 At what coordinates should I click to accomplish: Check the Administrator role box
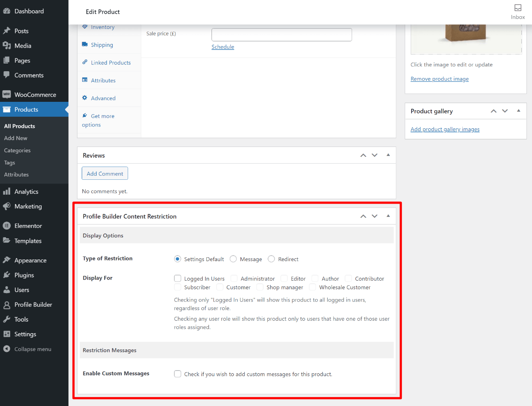click(234, 278)
